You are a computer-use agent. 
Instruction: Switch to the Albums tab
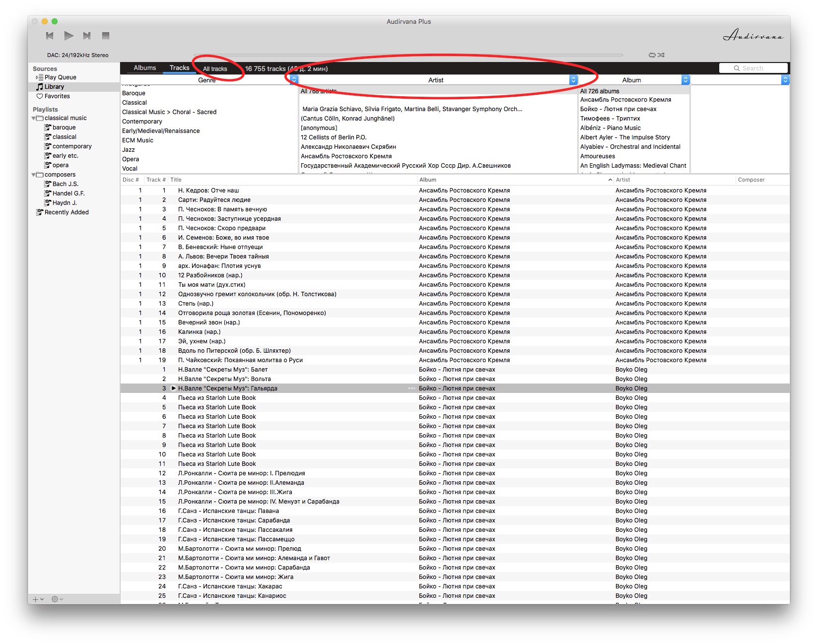[x=145, y=68]
